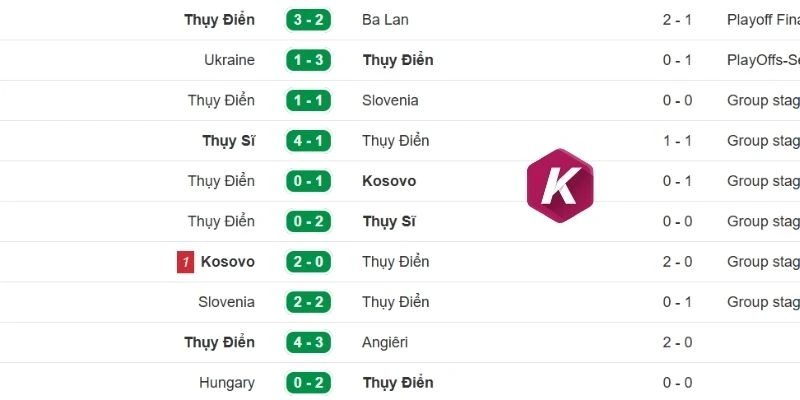Screen dimensions: 800x400
Task: Open the Playoff Final round label
Action: 763,20
